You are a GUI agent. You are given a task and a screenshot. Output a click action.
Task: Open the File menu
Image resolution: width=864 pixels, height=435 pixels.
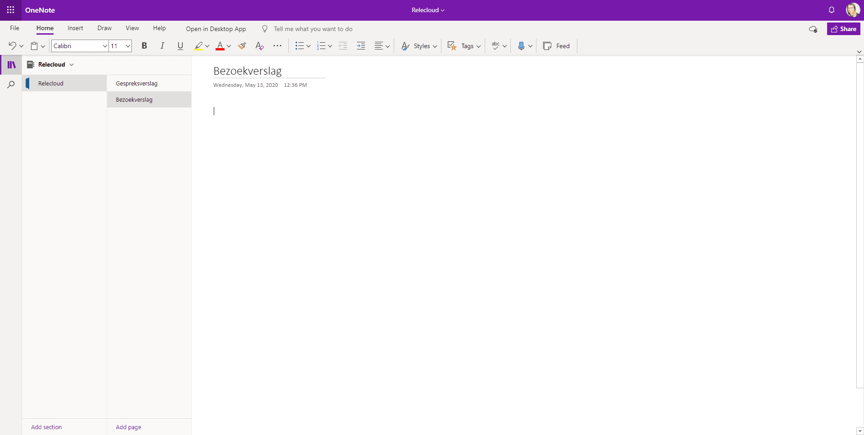coord(14,29)
